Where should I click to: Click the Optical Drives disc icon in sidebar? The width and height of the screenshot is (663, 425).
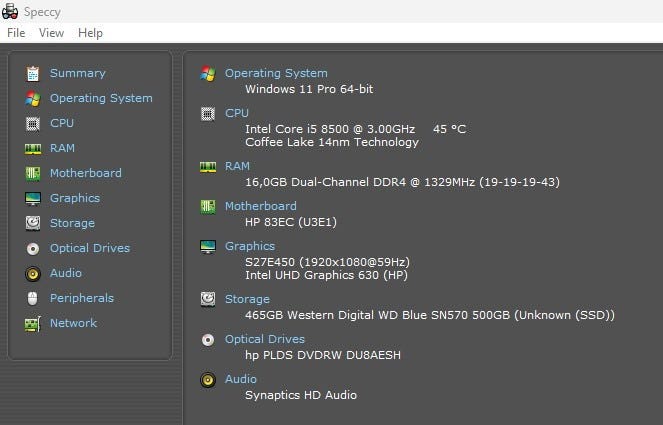[x=33, y=248]
